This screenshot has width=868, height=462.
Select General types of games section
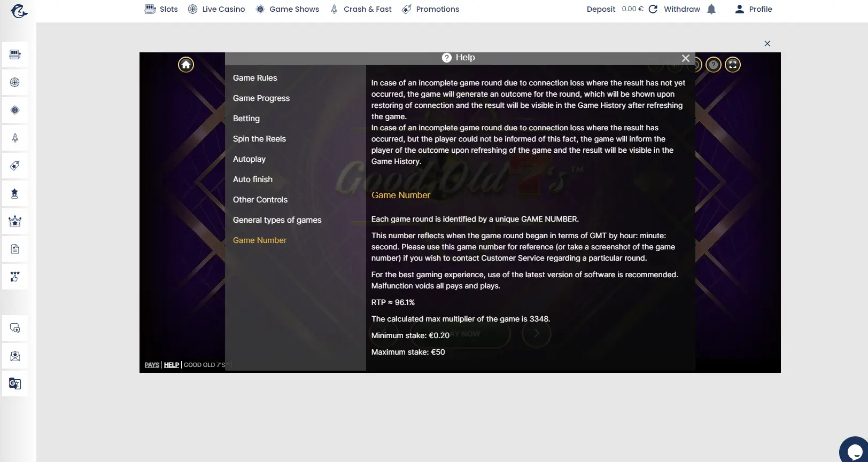point(277,220)
